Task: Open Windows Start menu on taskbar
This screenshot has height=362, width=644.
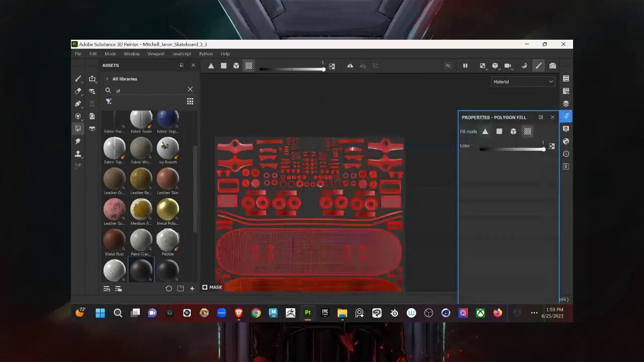Action: [x=100, y=313]
